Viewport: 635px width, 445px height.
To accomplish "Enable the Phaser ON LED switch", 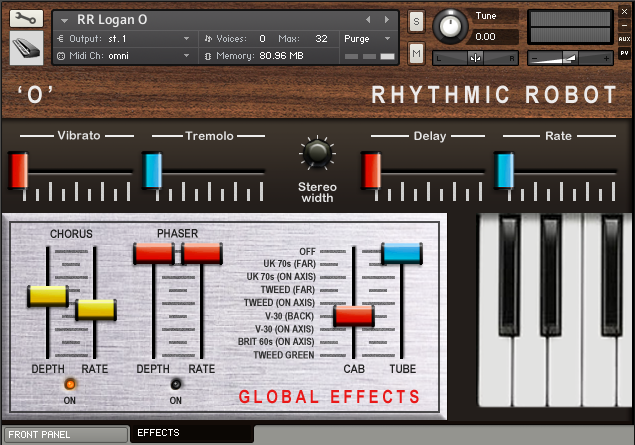I will click(176, 384).
